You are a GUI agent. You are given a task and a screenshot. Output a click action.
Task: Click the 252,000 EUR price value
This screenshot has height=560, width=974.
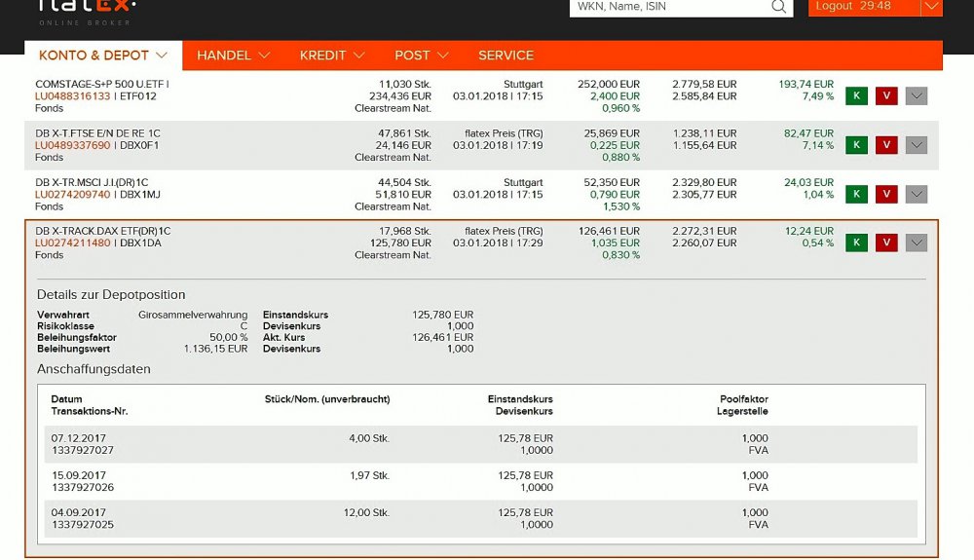tap(609, 84)
